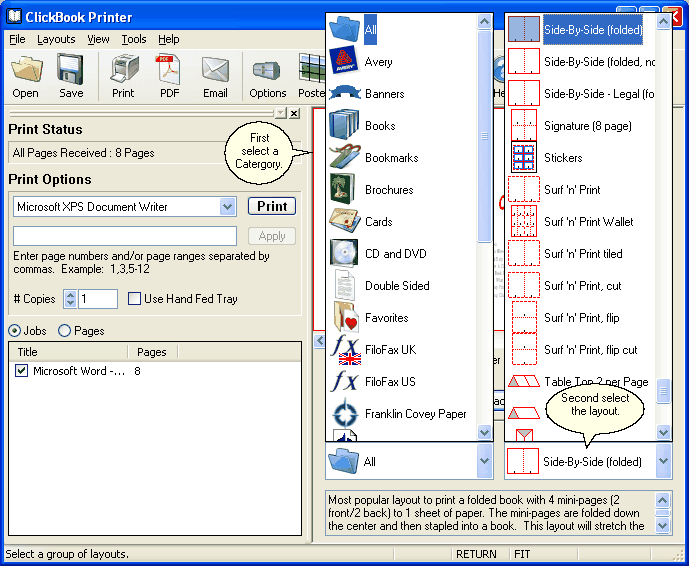Open the Help menu
689x566 pixels.
(168, 39)
